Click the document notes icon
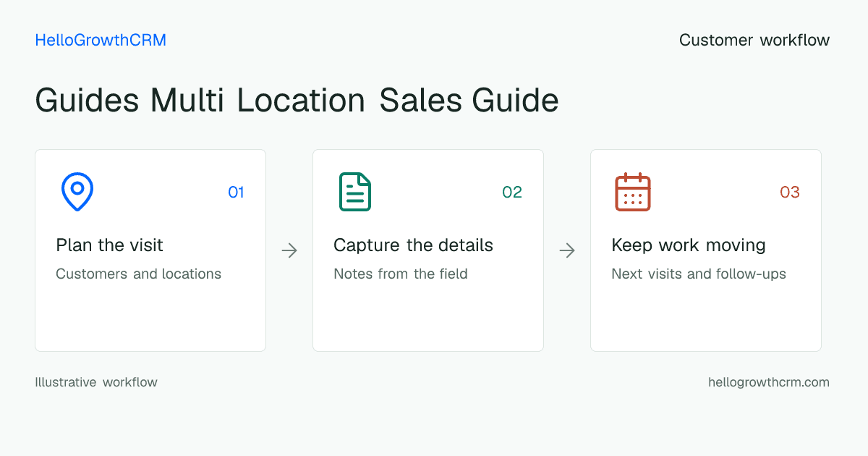This screenshot has width=868, height=456. click(x=355, y=192)
